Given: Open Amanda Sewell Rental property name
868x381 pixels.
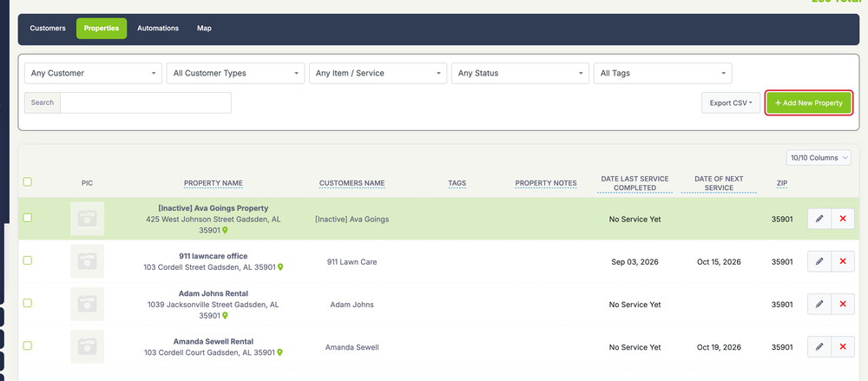Looking at the screenshot, I should pos(214,342).
